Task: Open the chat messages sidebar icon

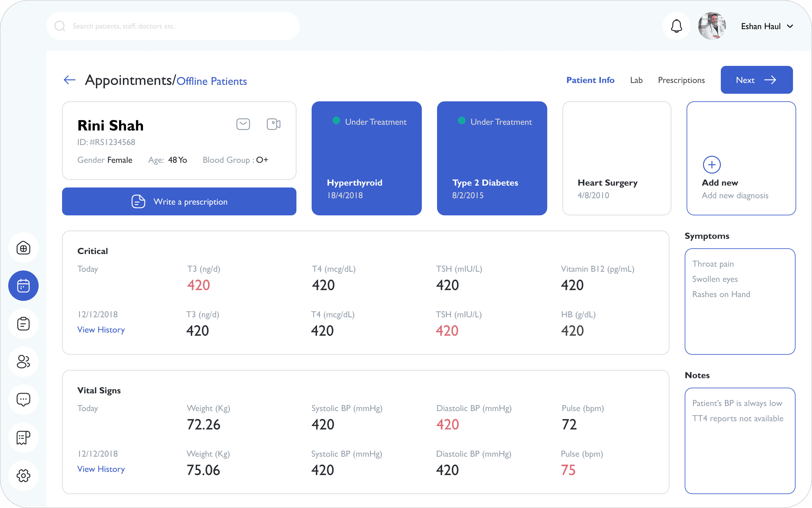Action: tap(23, 399)
